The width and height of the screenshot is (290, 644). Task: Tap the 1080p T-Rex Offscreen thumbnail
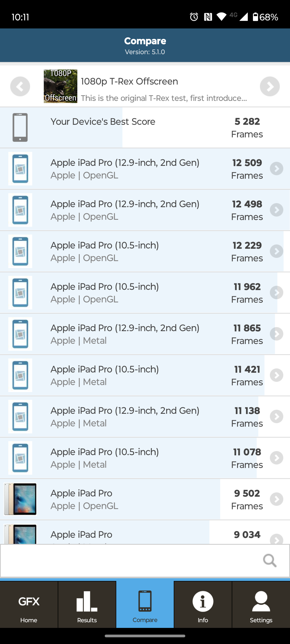point(60,86)
